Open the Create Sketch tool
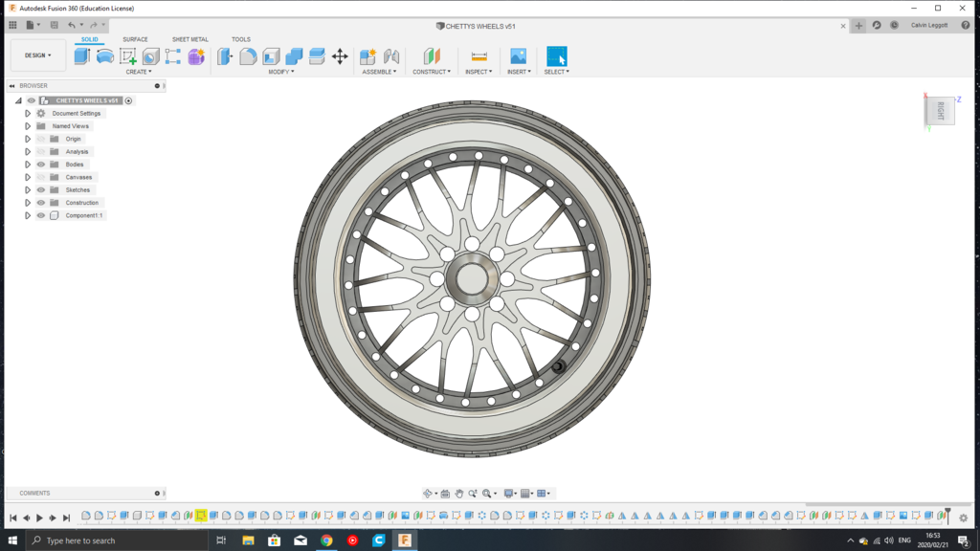 128,56
